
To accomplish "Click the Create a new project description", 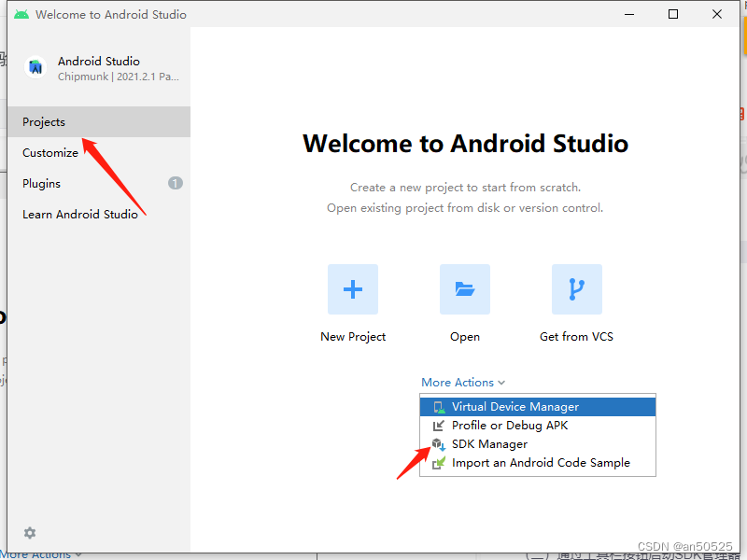I will (x=465, y=188).
